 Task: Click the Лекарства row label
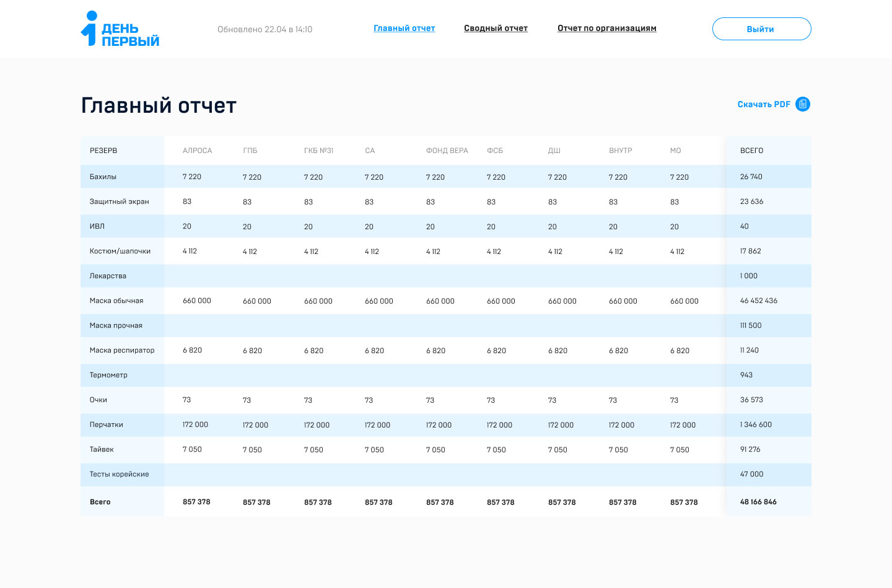pos(108,276)
